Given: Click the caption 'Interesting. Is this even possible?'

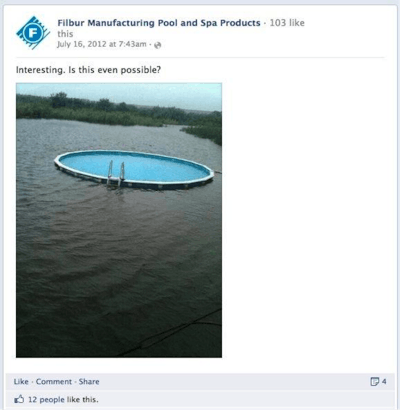Looking at the screenshot, I should coord(88,70).
